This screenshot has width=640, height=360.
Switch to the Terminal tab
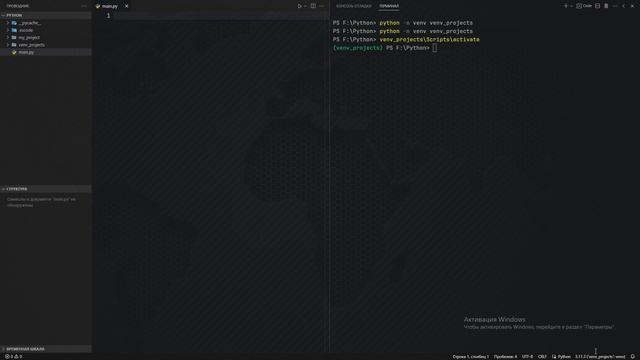[x=389, y=6]
